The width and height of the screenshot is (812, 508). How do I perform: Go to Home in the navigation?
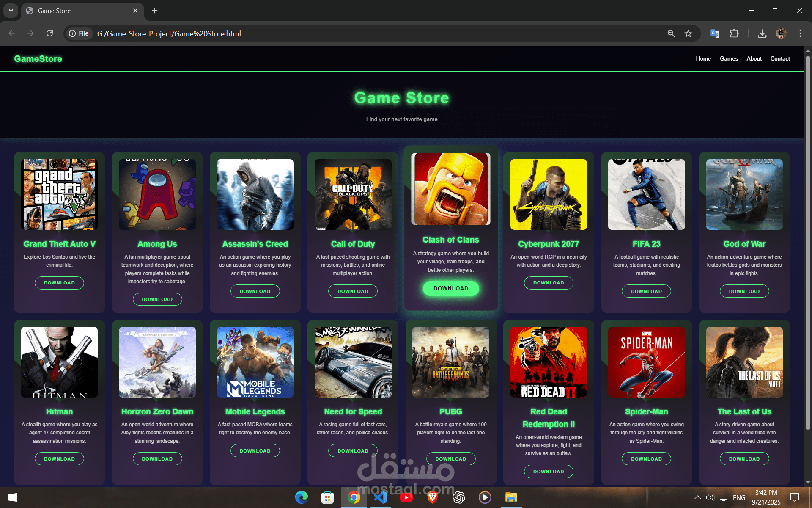(x=703, y=58)
